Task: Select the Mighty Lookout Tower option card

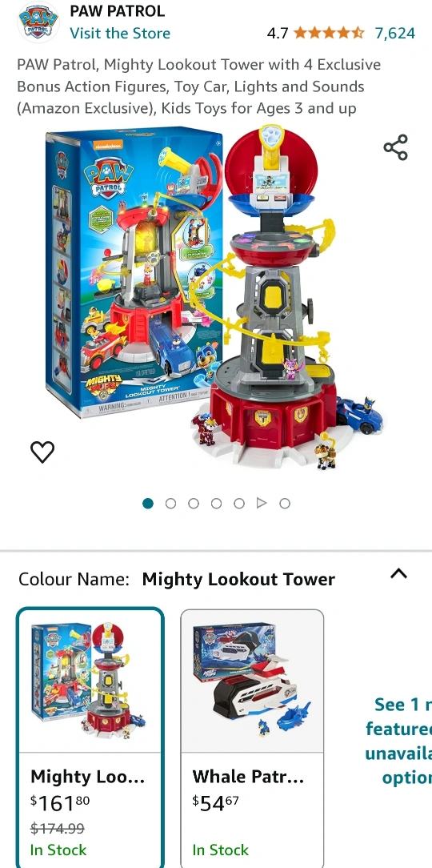Action: (x=90, y=737)
